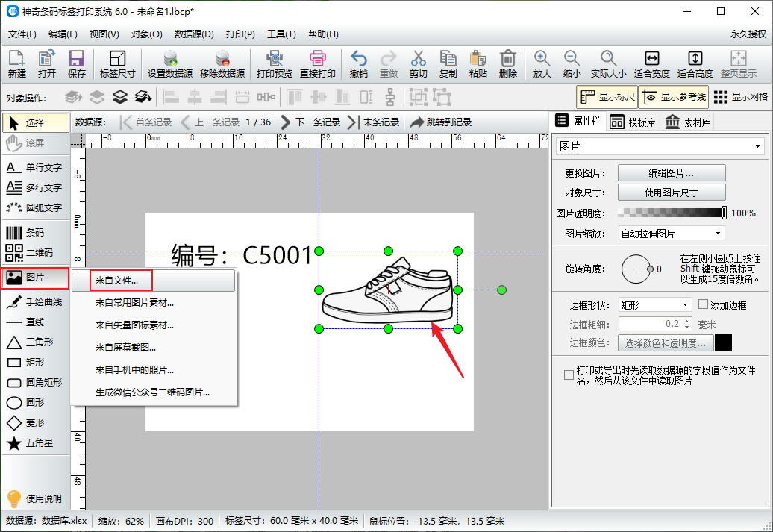The image size is (773, 532).
Task: Check the read image from data source field option
Action: 569,375
